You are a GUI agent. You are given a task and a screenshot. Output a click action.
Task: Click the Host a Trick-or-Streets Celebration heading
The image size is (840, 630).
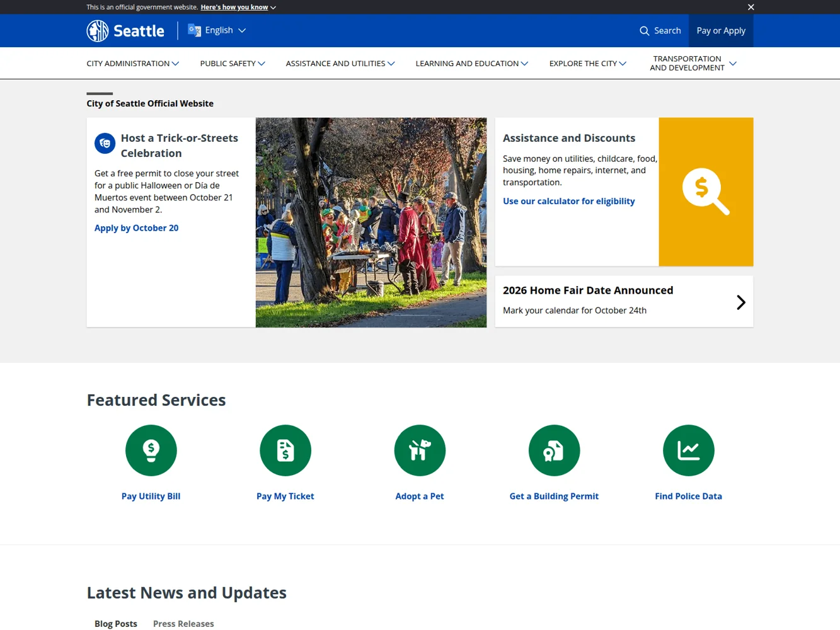(x=180, y=146)
